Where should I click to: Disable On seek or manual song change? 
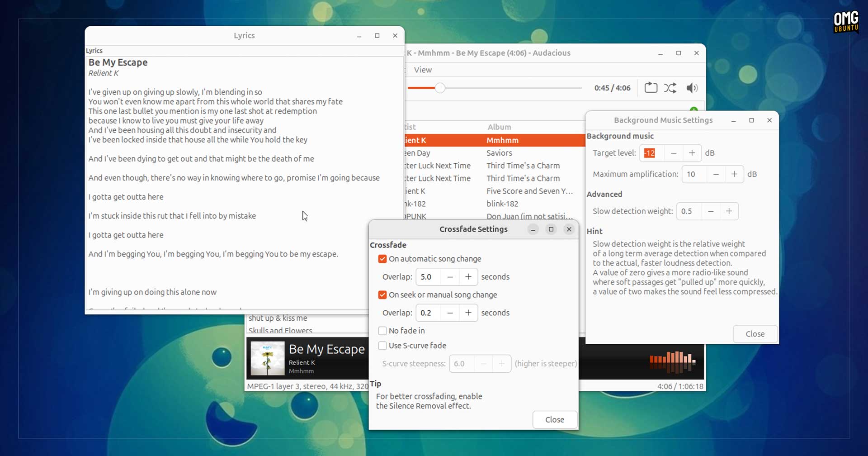point(382,294)
